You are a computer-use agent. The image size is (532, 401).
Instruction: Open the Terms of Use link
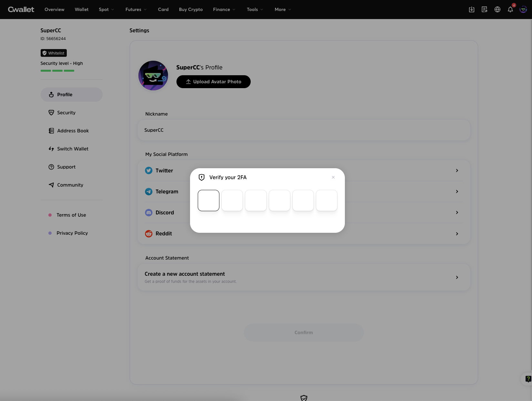coord(71,215)
